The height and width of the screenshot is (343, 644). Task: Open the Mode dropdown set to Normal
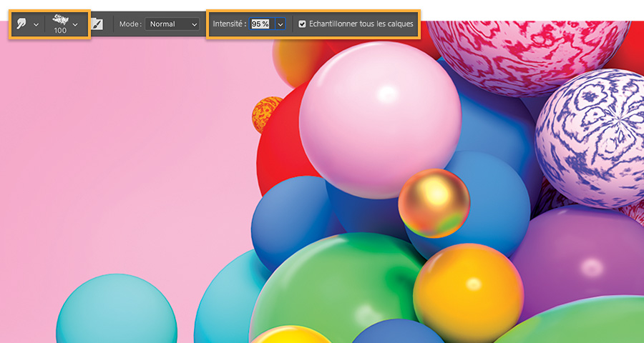(172, 24)
